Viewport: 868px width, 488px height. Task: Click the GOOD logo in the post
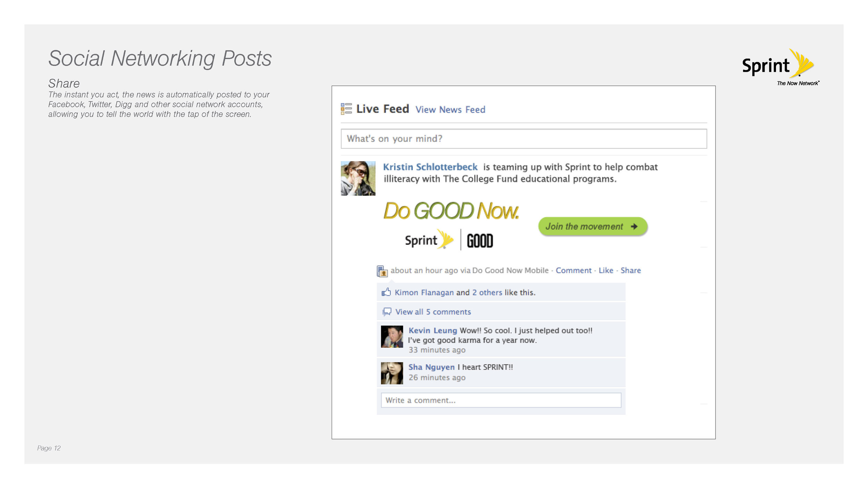480,241
